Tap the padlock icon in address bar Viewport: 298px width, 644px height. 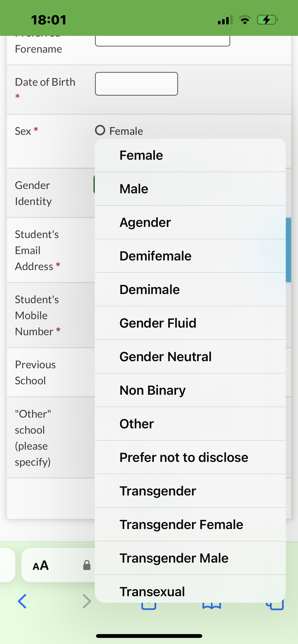pos(87,565)
